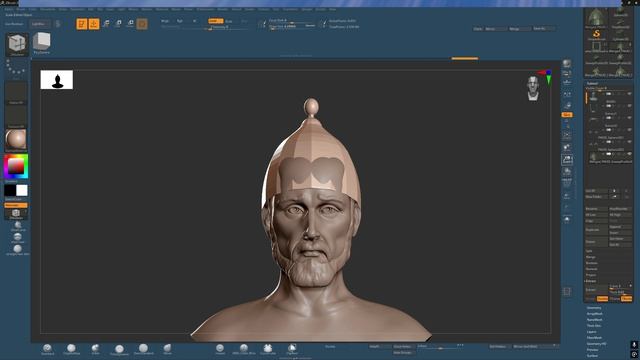The height and width of the screenshot is (360, 640).
Task: Select the second brush sphere in bottom shelf
Action: (x=71, y=349)
